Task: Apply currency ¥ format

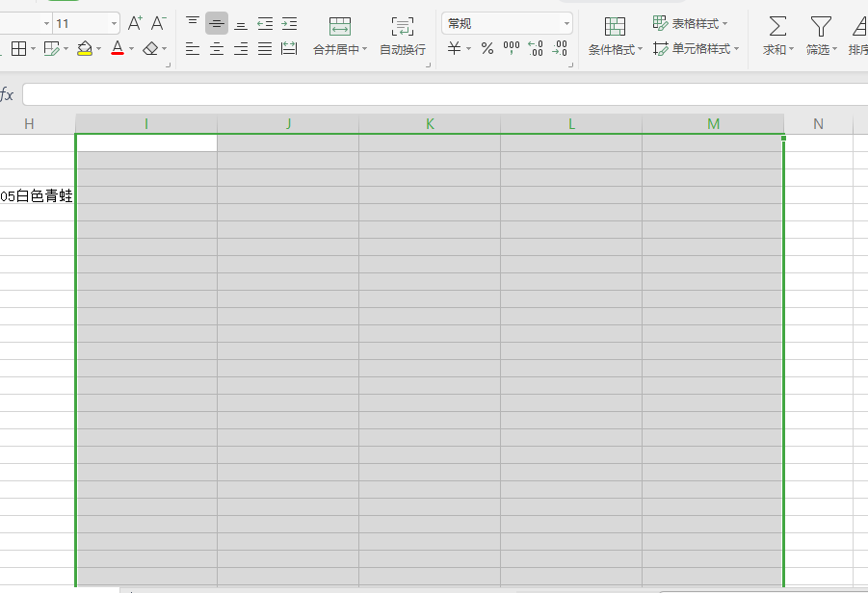Action: click(455, 49)
